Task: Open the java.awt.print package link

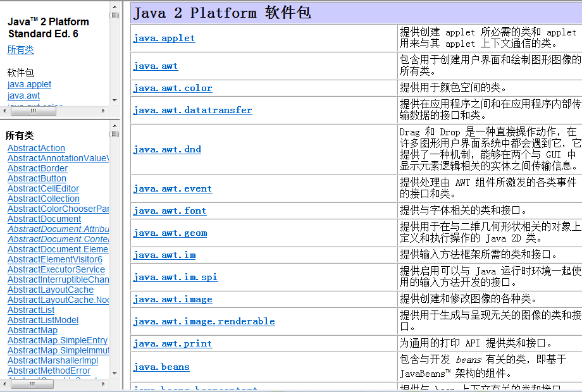Action: click(x=173, y=343)
